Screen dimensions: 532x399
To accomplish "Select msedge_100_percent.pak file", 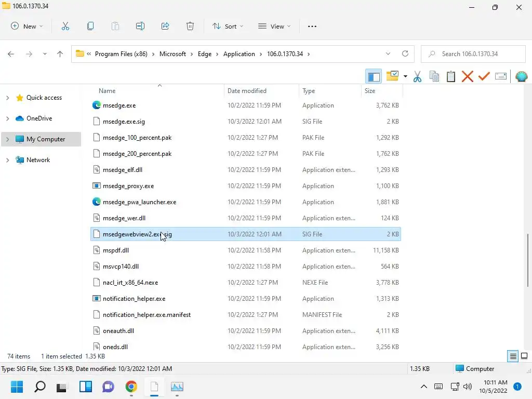I will click(x=246, y=138).
